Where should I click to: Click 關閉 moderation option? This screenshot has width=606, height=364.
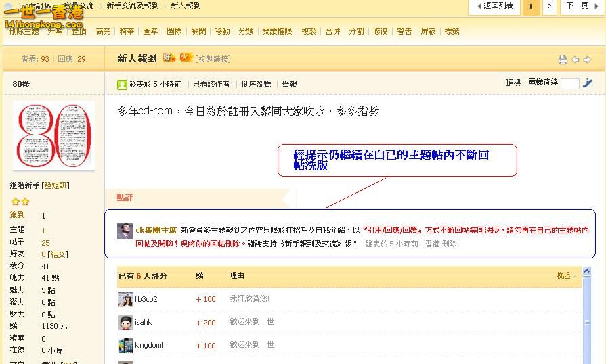pyautogui.click(x=198, y=31)
